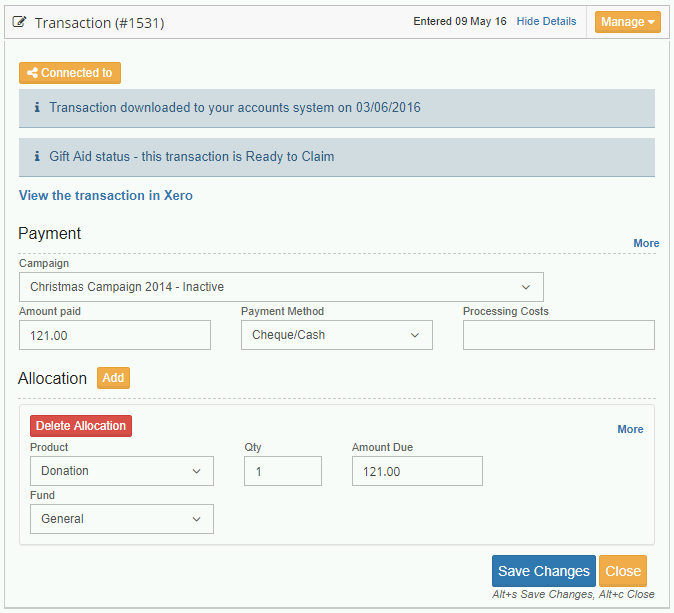Click the Save Changes button
The height and width of the screenshot is (613, 674).
point(544,571)
